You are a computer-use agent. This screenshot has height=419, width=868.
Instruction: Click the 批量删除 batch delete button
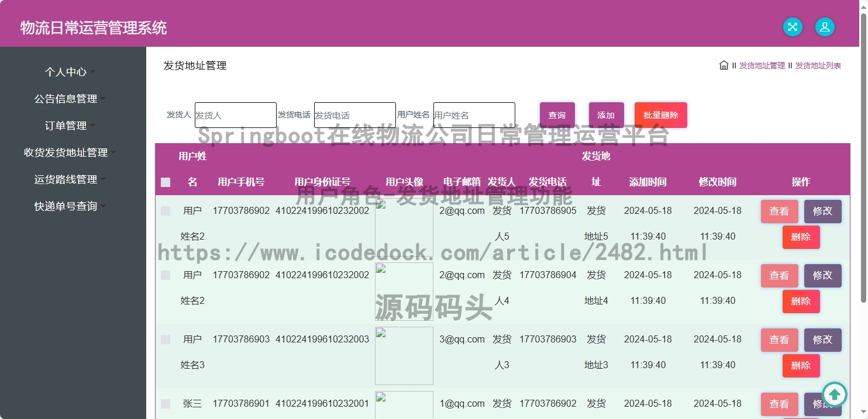(661, 115)
